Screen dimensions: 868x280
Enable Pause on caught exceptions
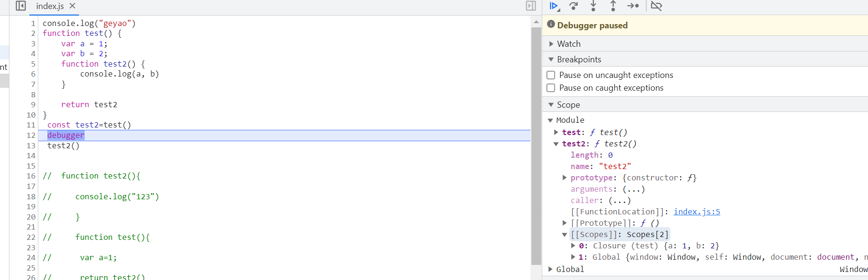[x=551, y=88]
